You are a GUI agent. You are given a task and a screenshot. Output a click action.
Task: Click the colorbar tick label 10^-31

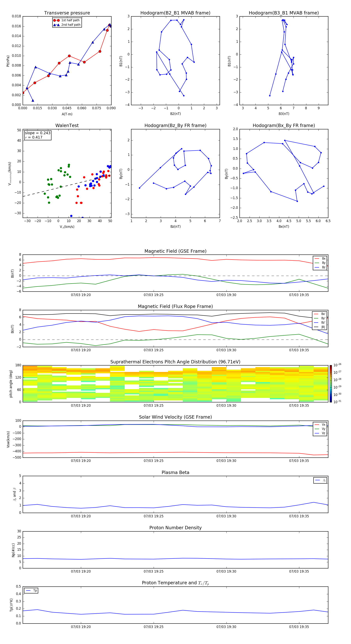pyautogui.click(x=337, y=402)
